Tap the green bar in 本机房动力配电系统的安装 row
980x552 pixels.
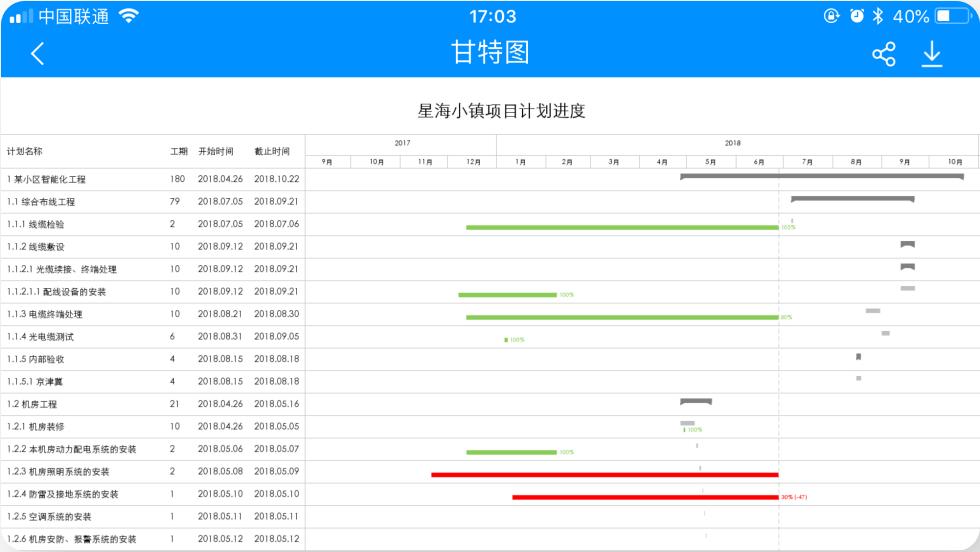pyautogui.click(x=511, y=453)
